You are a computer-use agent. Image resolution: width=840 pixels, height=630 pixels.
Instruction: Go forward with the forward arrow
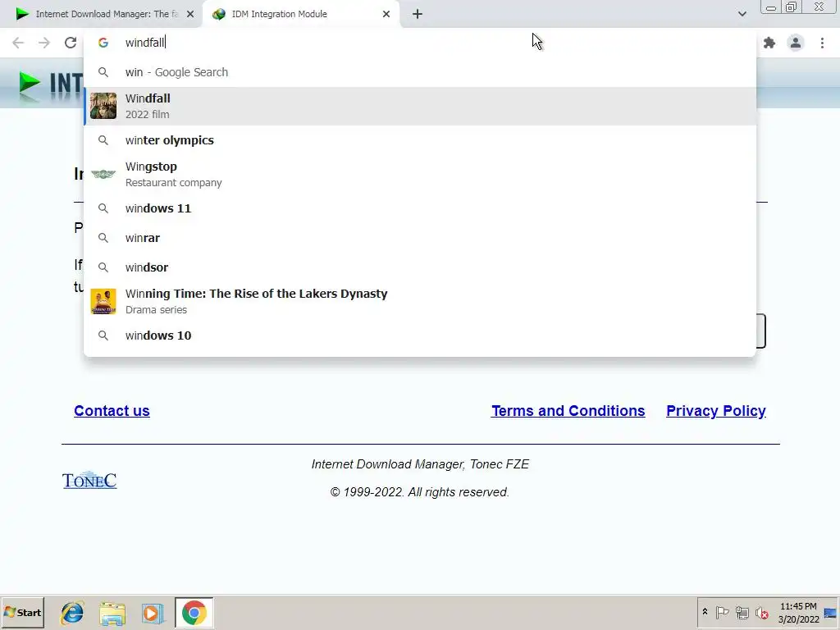(44, 43)
